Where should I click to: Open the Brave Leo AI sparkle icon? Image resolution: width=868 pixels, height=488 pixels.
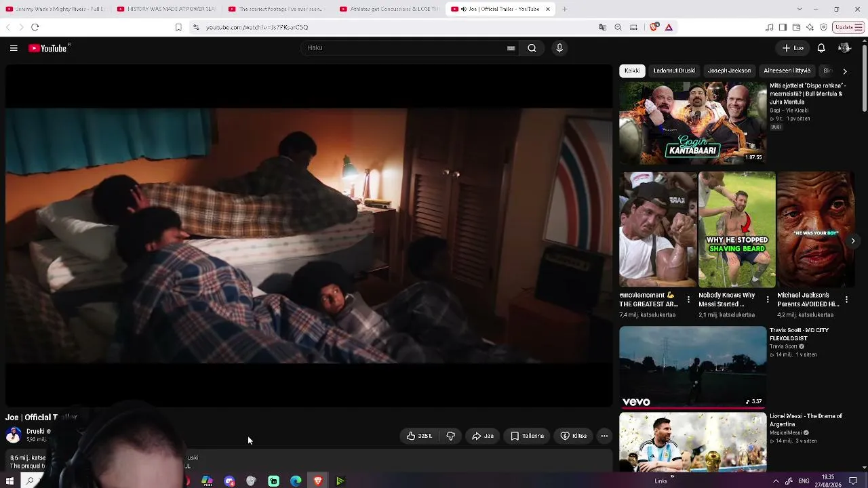click(x=810, y=27)
